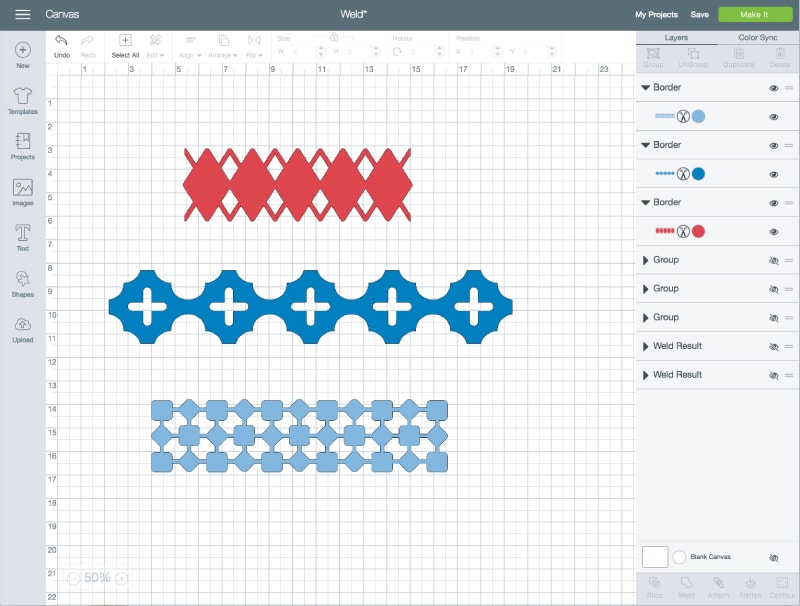Click the Upload icon
This screenshot has width=800, height=606.
[22, 328]
